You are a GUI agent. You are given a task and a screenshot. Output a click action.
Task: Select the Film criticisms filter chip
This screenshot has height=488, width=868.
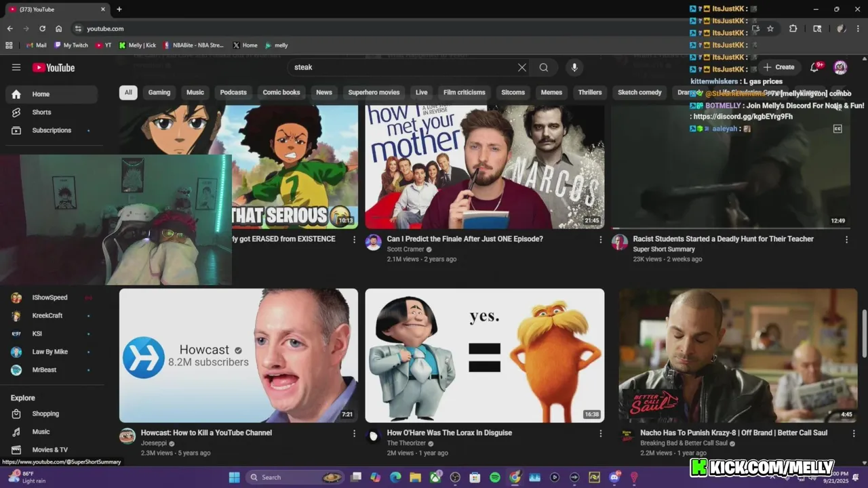click(x=465, y=92)
